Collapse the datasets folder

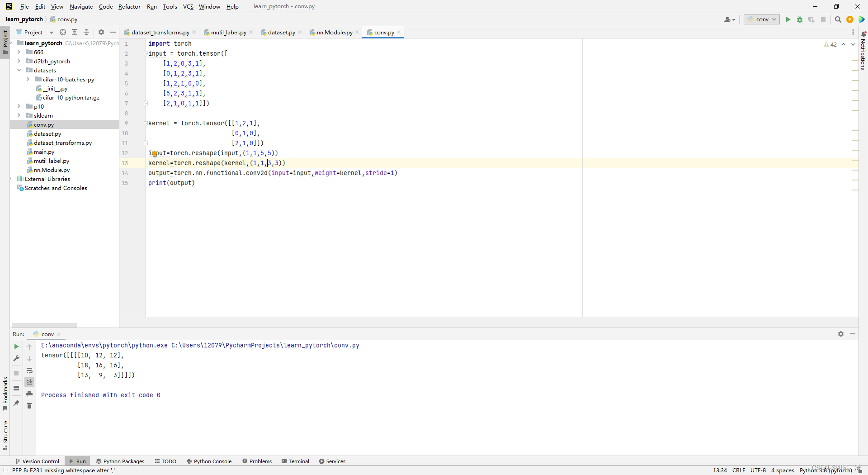[x=19, y=70]
